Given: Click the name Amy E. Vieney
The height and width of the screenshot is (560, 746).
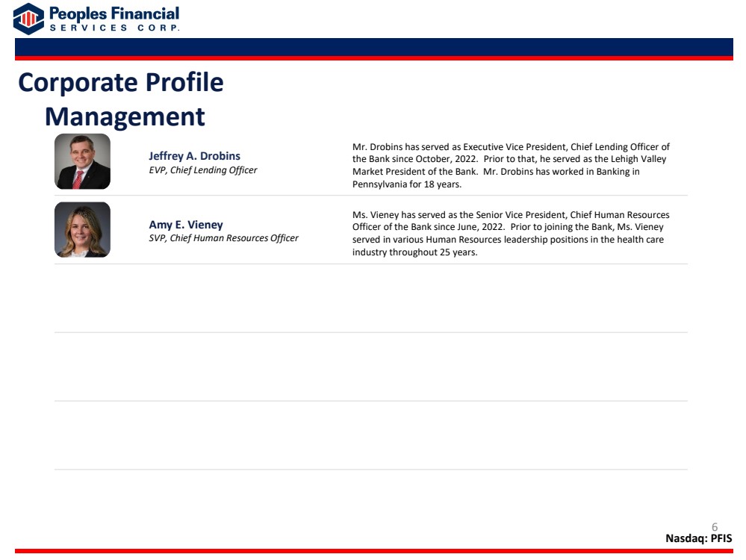Looking at the screenshot, I should [x=185, y=225].
